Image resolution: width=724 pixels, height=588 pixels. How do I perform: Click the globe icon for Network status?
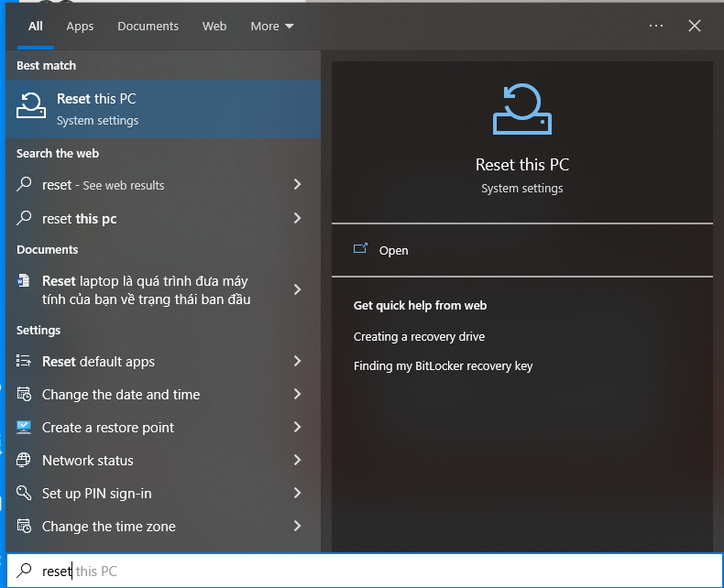[24, 460]
